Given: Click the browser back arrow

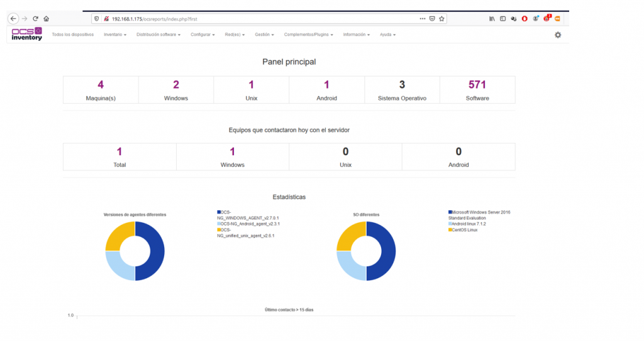Looking at the screenshot, I should tap(13, 18).
